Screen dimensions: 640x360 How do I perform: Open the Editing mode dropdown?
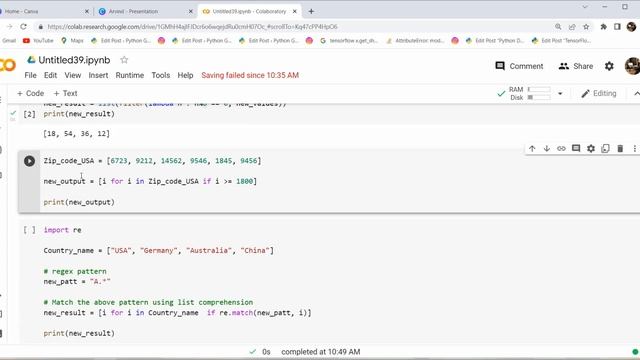pos(598,93)
